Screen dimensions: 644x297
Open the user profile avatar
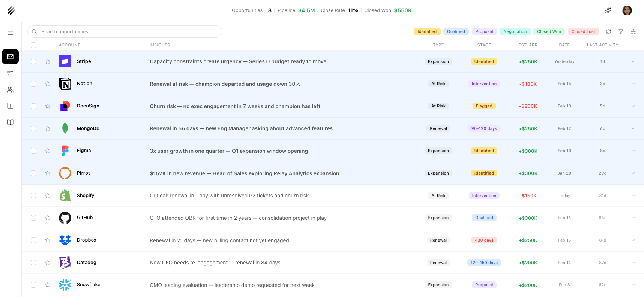(x=627, y=10)
